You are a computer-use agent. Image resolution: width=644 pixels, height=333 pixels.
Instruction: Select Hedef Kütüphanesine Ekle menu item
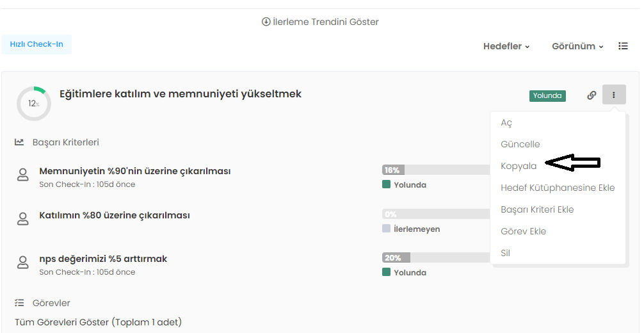click(x=557, y=188)
